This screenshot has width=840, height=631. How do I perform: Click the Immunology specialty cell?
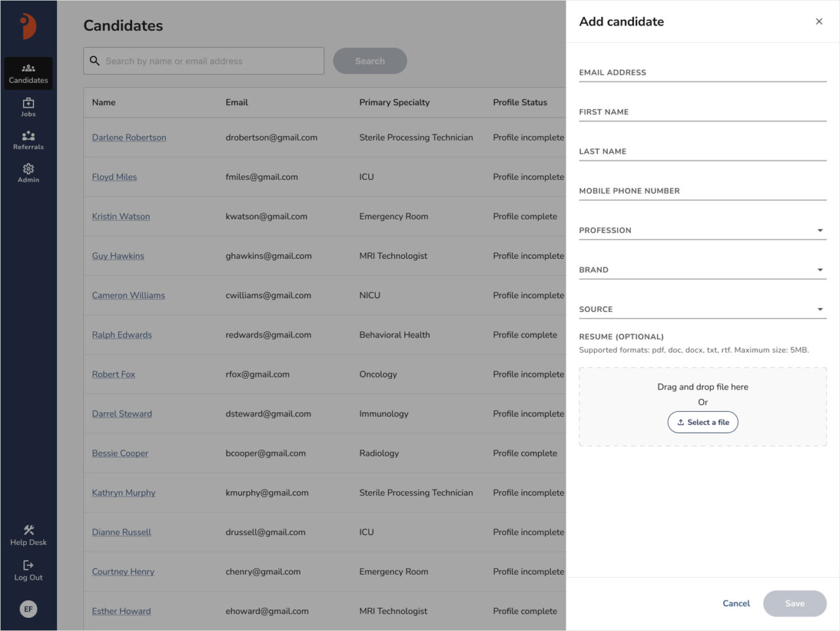pyautogui.click(x=384, y=413)
